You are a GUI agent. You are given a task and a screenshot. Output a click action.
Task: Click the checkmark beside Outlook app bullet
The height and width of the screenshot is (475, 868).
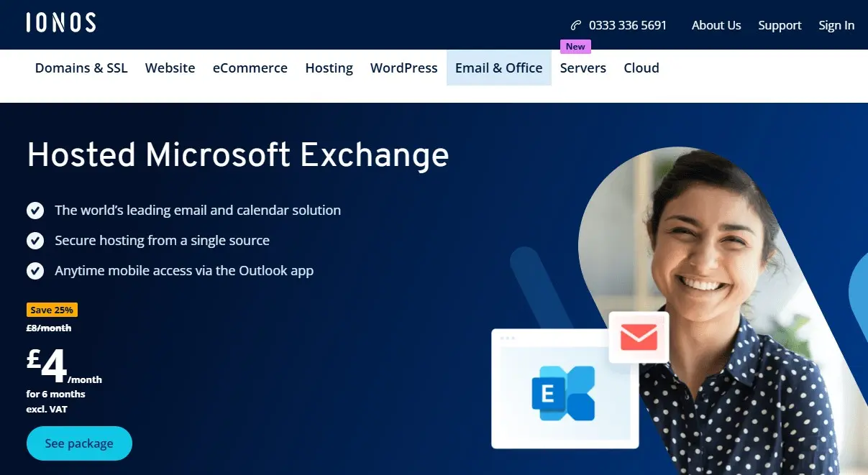(x=35, y=271)
